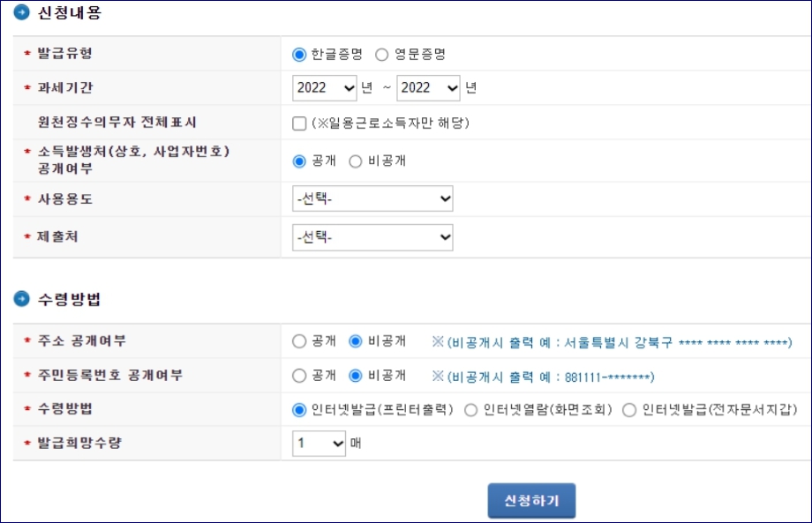This screenshot has width=812, height=523.
Task: Click the 신청하기 submit button
Action: [x=530, y=500]
